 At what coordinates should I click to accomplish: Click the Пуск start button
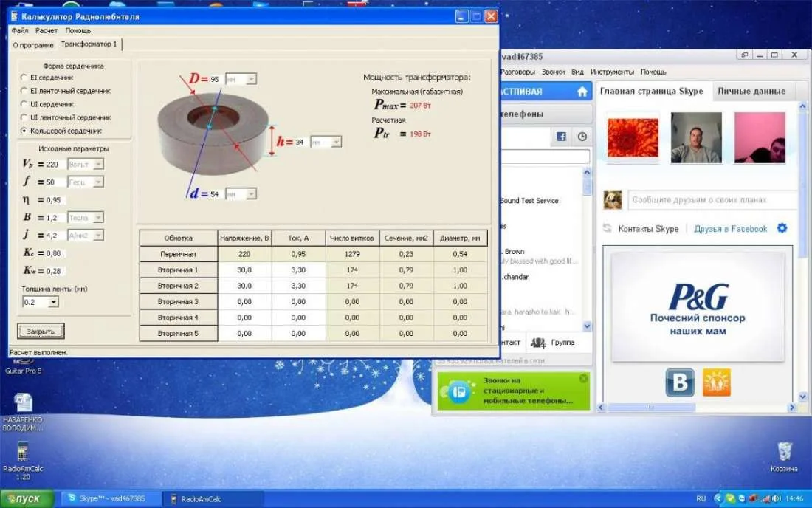click(x=27, y=498)
